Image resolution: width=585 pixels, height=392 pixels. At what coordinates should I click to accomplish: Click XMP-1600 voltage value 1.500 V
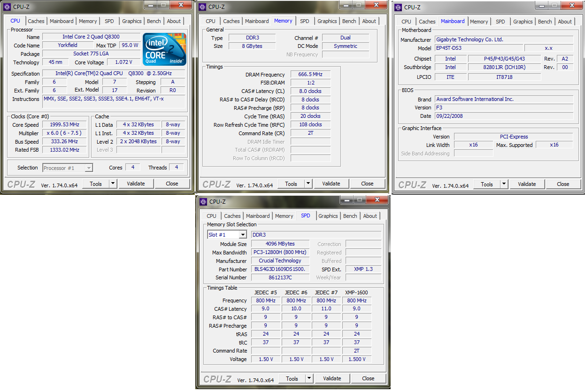tap(357, 359)
